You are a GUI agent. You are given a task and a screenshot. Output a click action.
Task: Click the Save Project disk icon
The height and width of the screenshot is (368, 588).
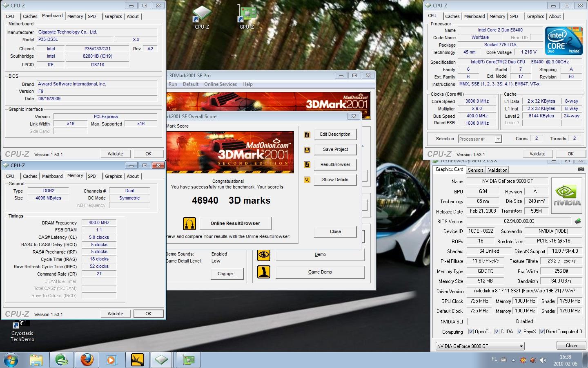[x=307, y=150]
